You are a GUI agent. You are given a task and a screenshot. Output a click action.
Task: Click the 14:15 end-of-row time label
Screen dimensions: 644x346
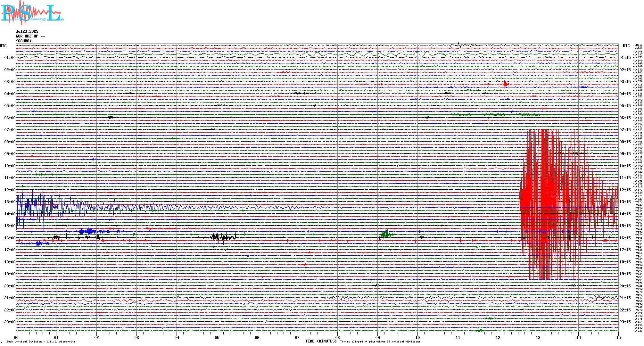point(625,214)
